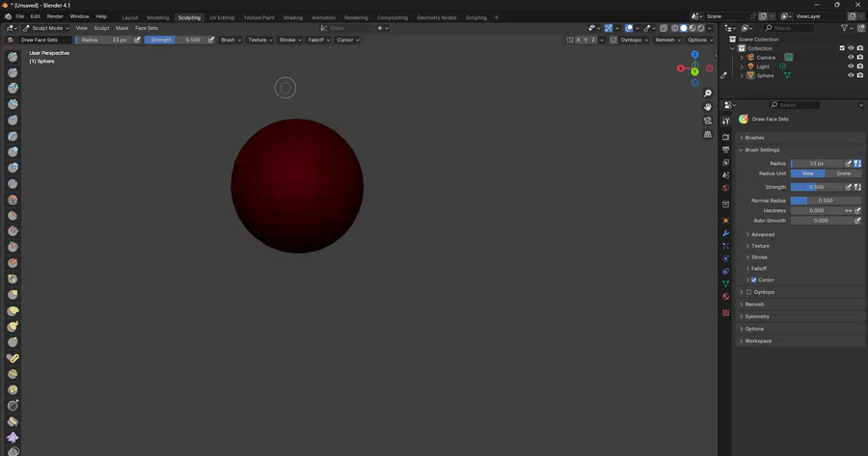This screenshot has width=868, height=456.
Task: Adjust the Normal Radius slider
Action: [x=826, y=201]
